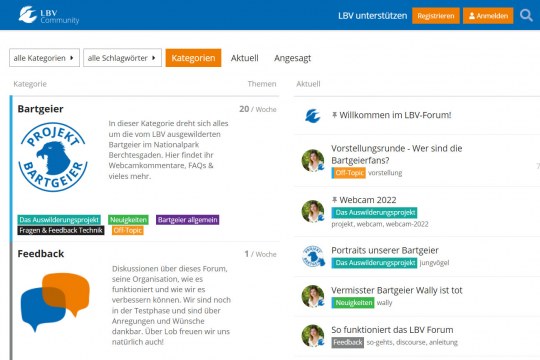Select Neuigkeiten badge under Wally topic
This screenshot has width=540, height=360.
tap(353, 303)
